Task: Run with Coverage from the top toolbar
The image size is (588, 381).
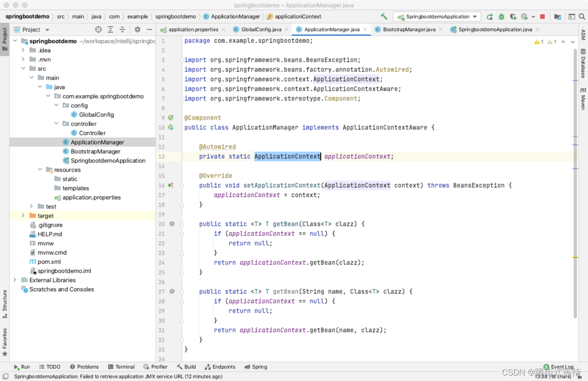Action: (513, 17)
